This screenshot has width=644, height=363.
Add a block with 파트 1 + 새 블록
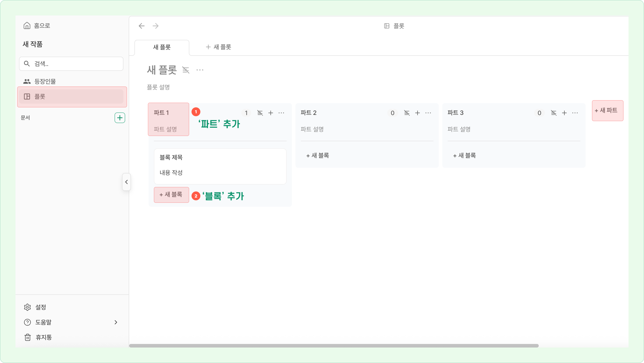click(171, 195)
